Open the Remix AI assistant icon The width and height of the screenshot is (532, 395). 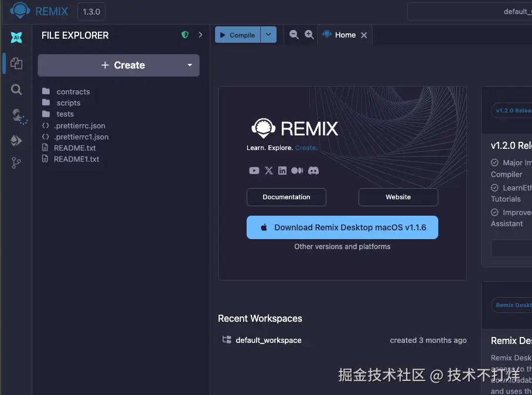16,38
